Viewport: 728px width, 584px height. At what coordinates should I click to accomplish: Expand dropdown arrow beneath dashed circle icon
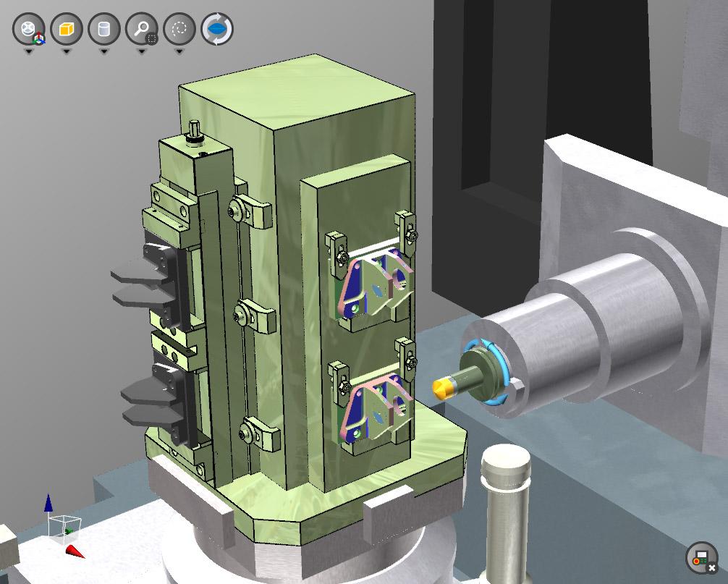point(179,52)
